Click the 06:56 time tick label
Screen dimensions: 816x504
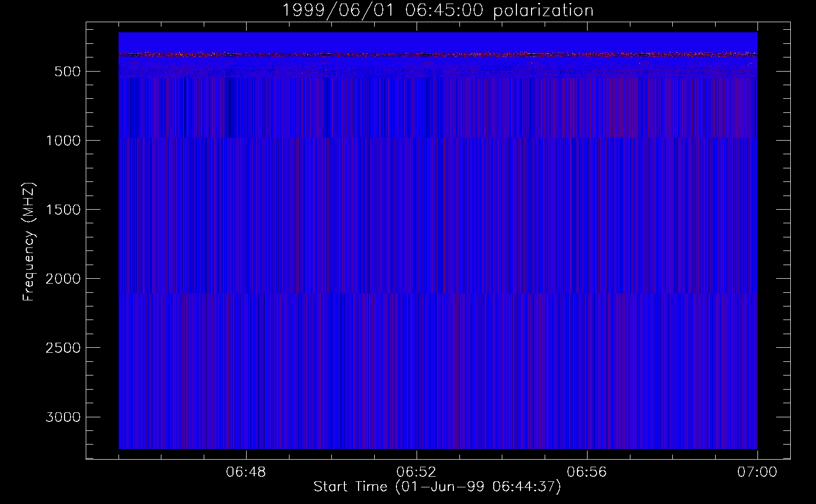click(x=587, y=472)
